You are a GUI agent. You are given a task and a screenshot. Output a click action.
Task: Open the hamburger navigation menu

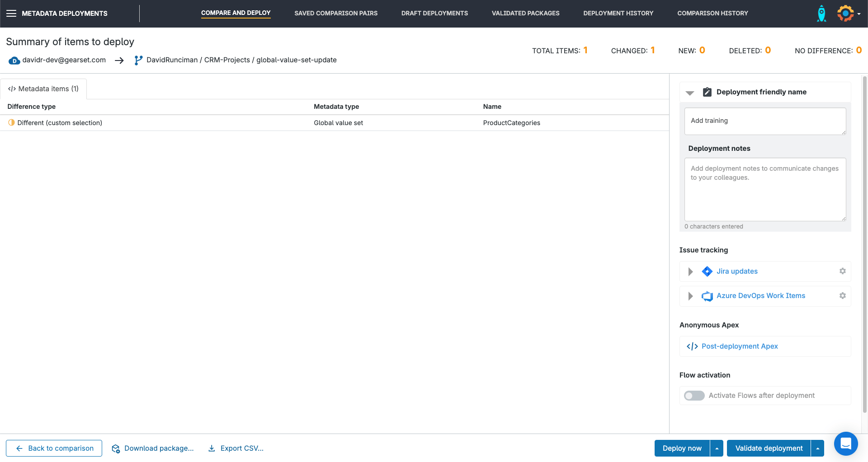[11, 13]
